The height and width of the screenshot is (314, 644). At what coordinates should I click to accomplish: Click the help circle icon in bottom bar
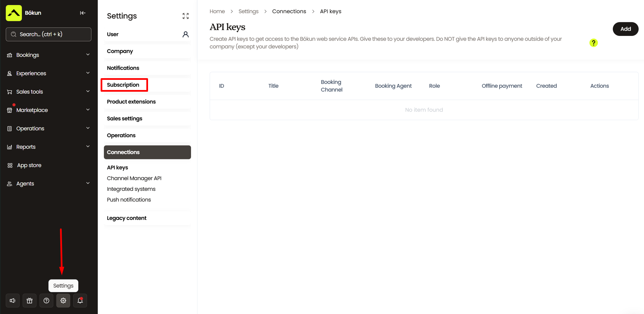pyautogui.click(x=46, y=300)
